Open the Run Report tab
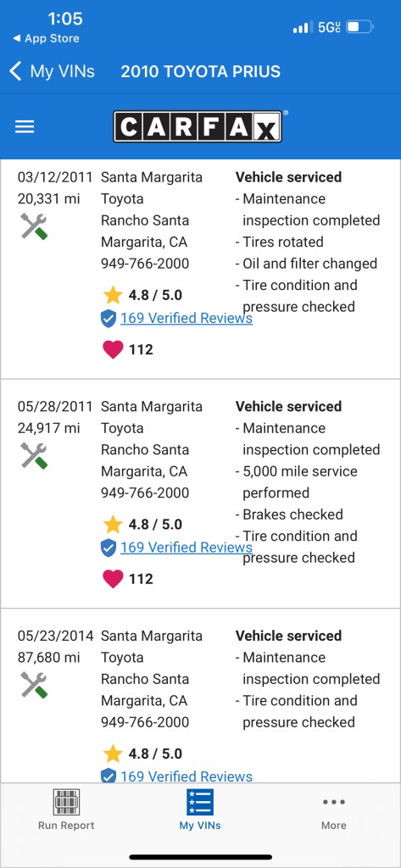 click(x=66, y=810)
